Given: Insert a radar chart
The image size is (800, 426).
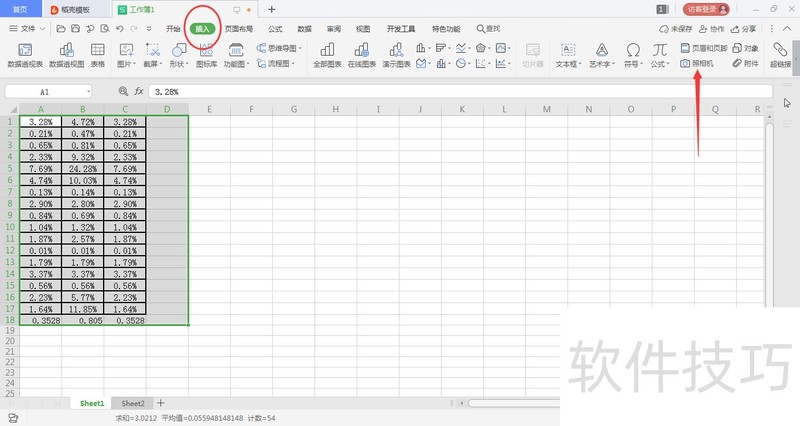Looking at the screenshot, I should click(x=481, y=48).
